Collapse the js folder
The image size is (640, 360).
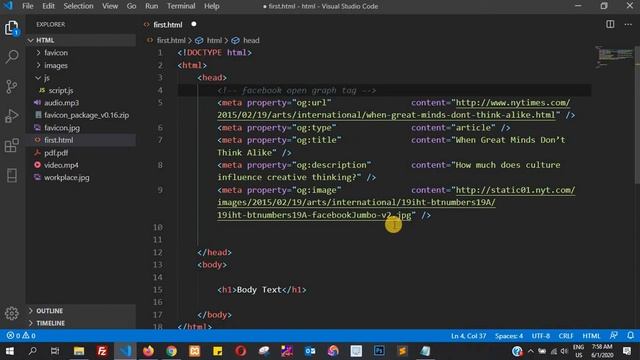coord(81,78)
